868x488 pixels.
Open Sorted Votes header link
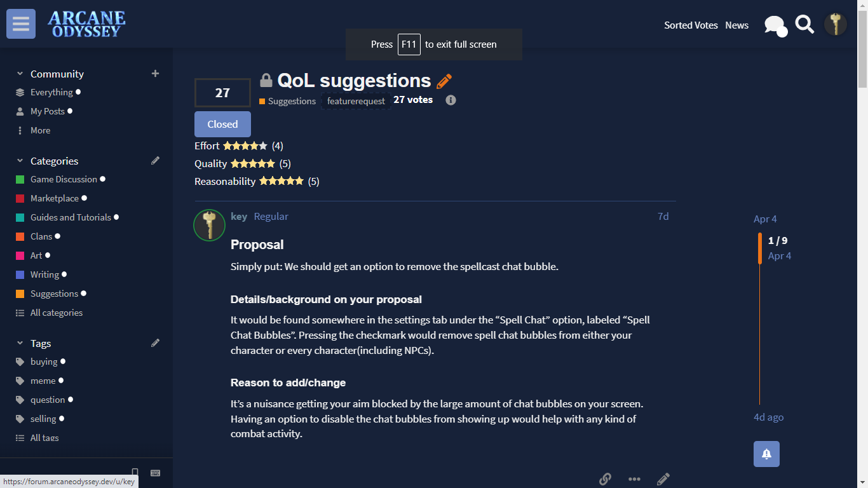coord(691,25)
